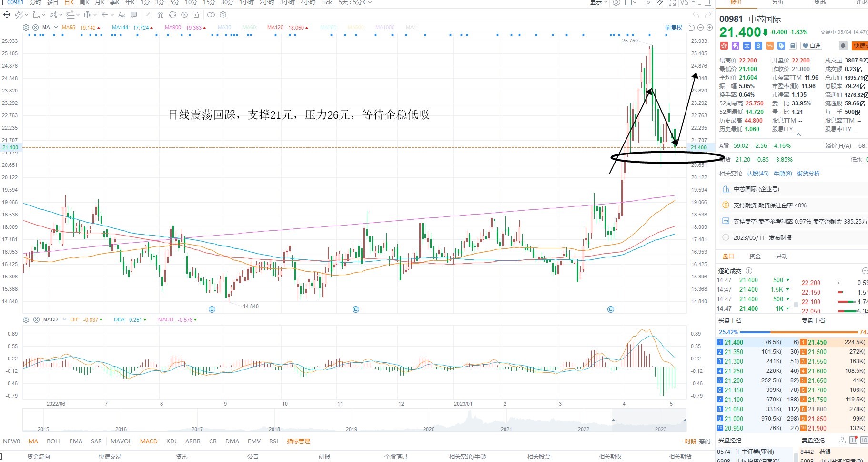Open the 分析 tab in right panel
This screenshot has height=462, width=868.
pos(778,2)
